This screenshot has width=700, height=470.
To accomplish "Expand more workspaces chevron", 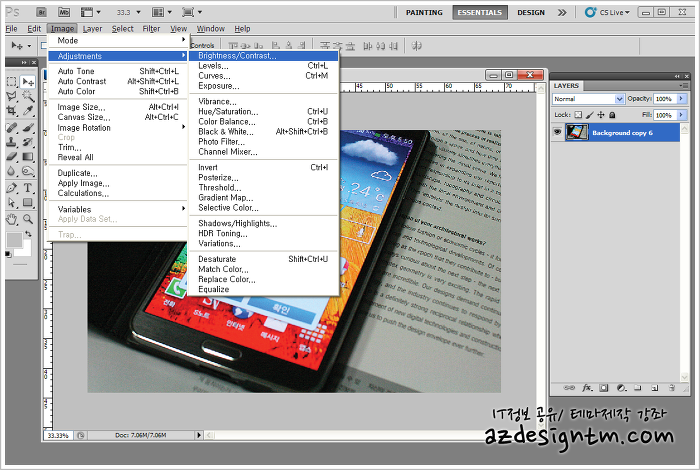I will tap(562, 12).
